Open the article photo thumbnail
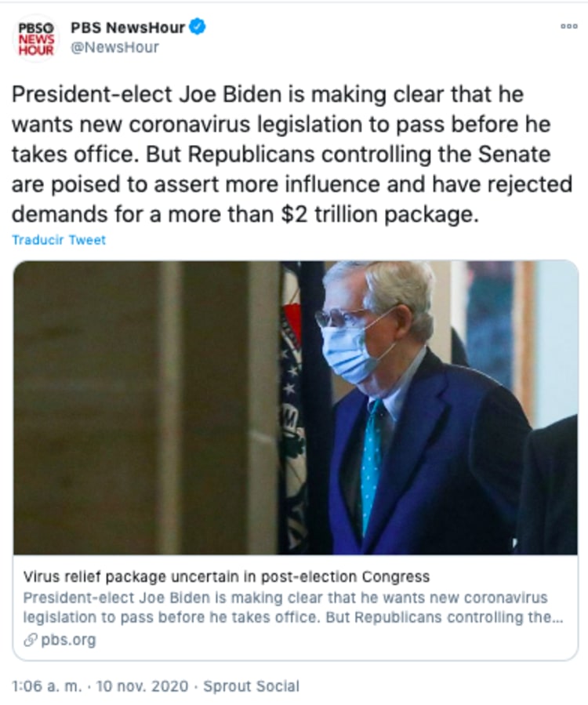588x705 pixels. pyautogui.click(x=296, y=408)
